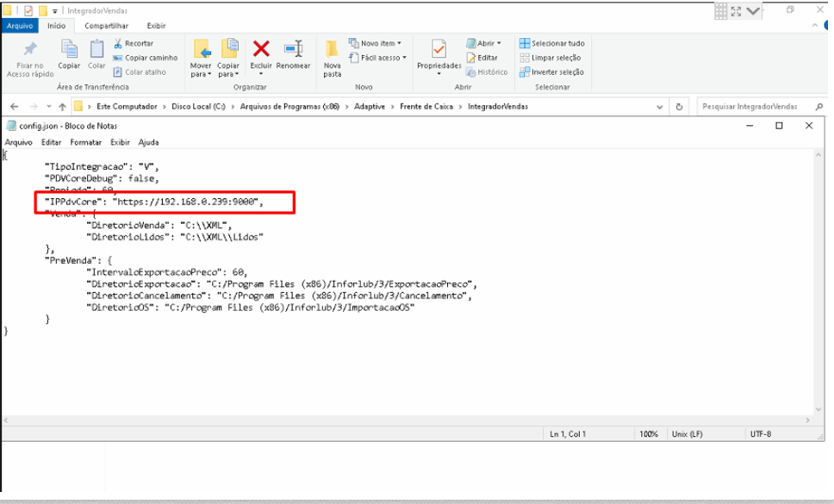Open the recent locations dropdown arrow
834x504 pixels.
tap(49, 106)
